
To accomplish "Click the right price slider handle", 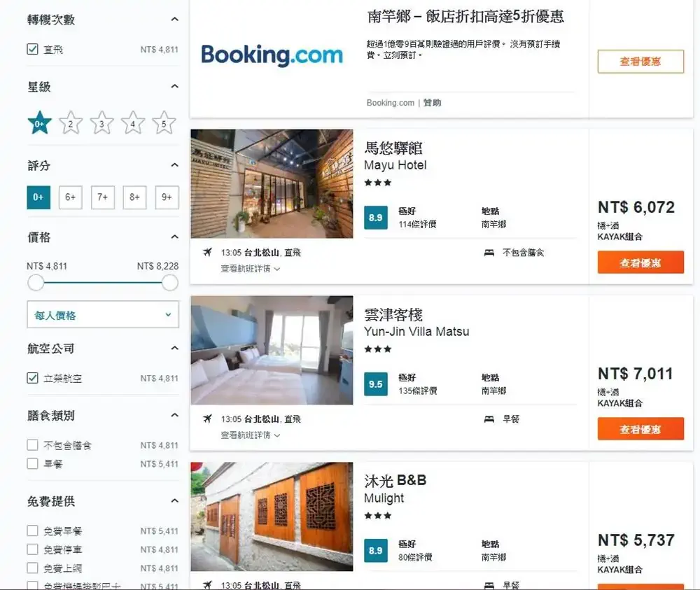I will pos(169,283).
